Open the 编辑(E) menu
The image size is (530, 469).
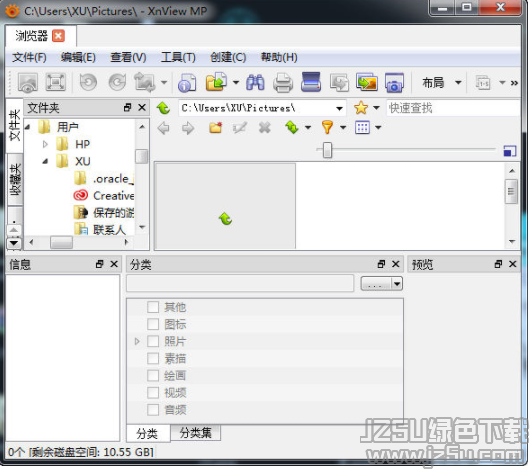coord(78,57)
